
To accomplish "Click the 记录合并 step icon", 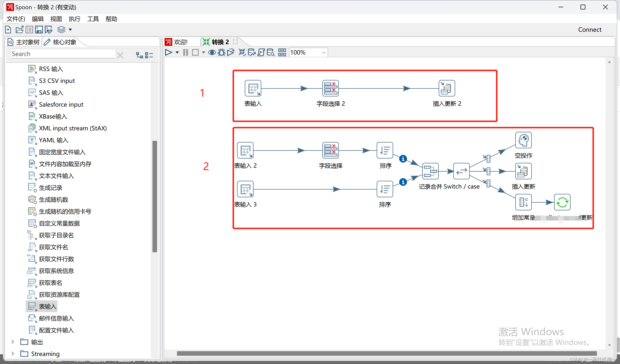I will [430, 171].
